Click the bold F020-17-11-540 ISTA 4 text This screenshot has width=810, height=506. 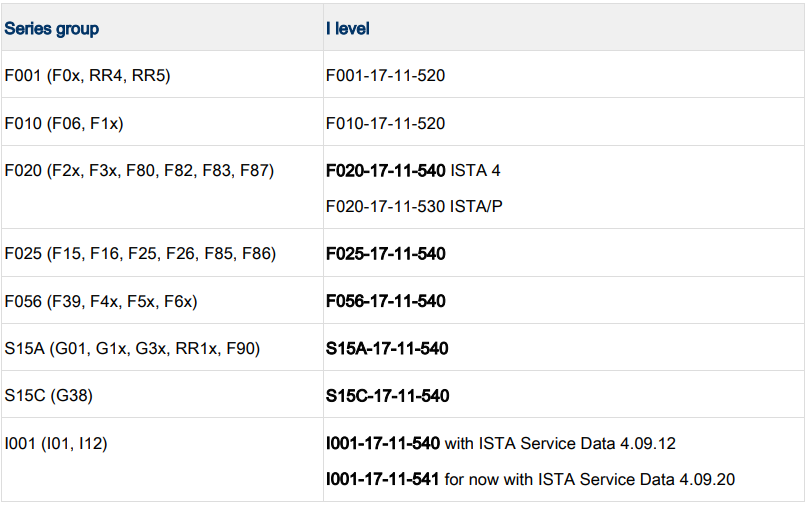pos(413,170)
